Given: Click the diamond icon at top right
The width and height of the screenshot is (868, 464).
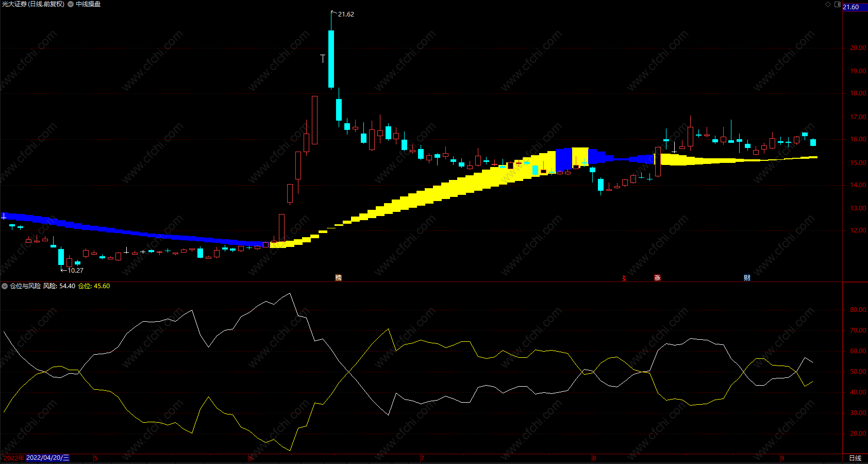Looking at the screenshot, I should click(x=828, y=4).
